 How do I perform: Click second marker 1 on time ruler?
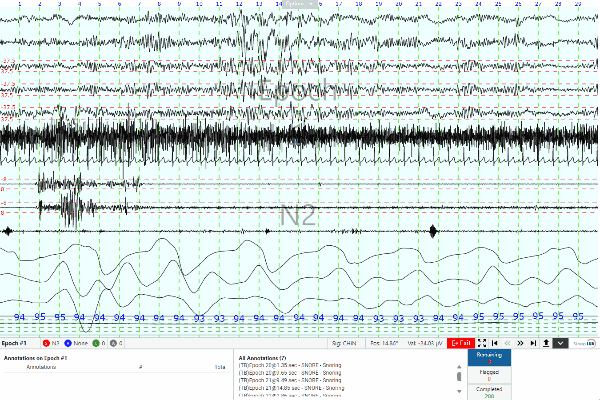20,4
